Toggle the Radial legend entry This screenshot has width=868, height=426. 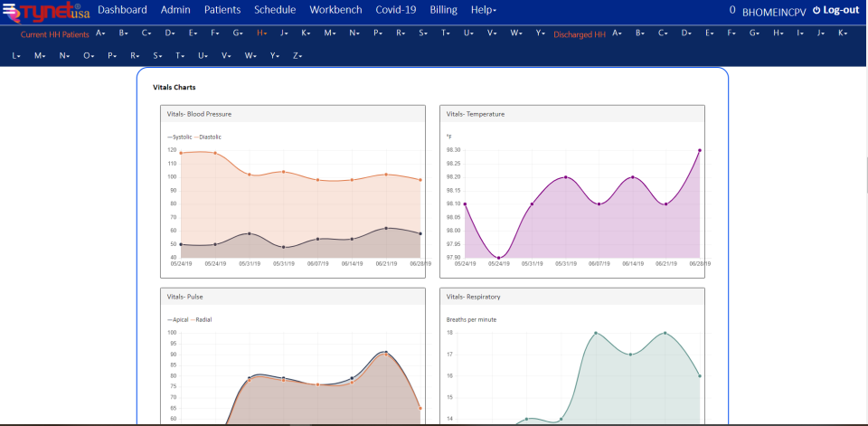(x=202, y=319)
